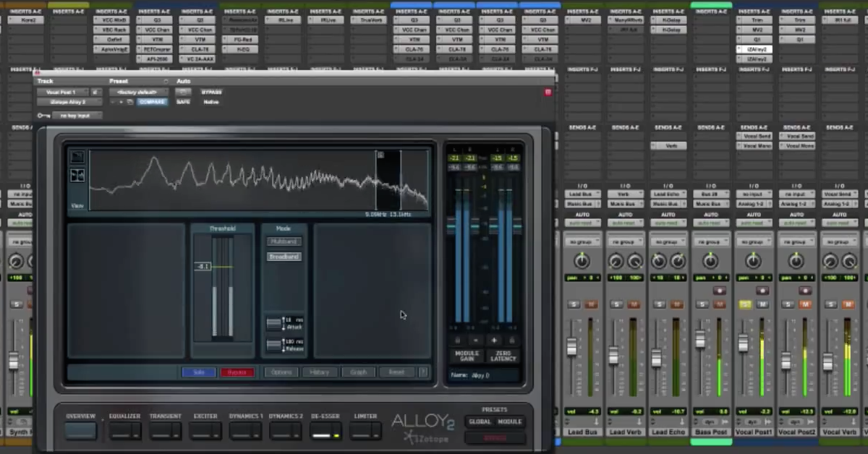Click the preset plus icon beside COMPARE
This screenshot has width=868, height=454.
click(121, 102)
